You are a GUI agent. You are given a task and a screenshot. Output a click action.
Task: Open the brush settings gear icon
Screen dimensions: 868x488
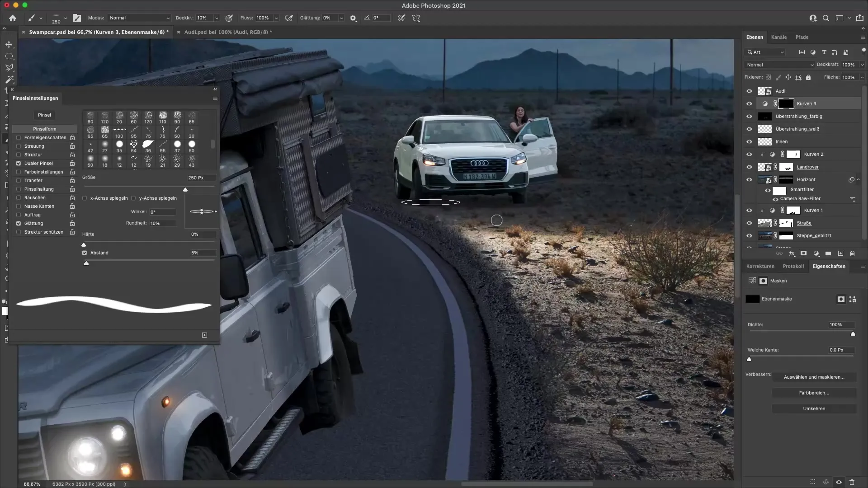coord(352,18)
